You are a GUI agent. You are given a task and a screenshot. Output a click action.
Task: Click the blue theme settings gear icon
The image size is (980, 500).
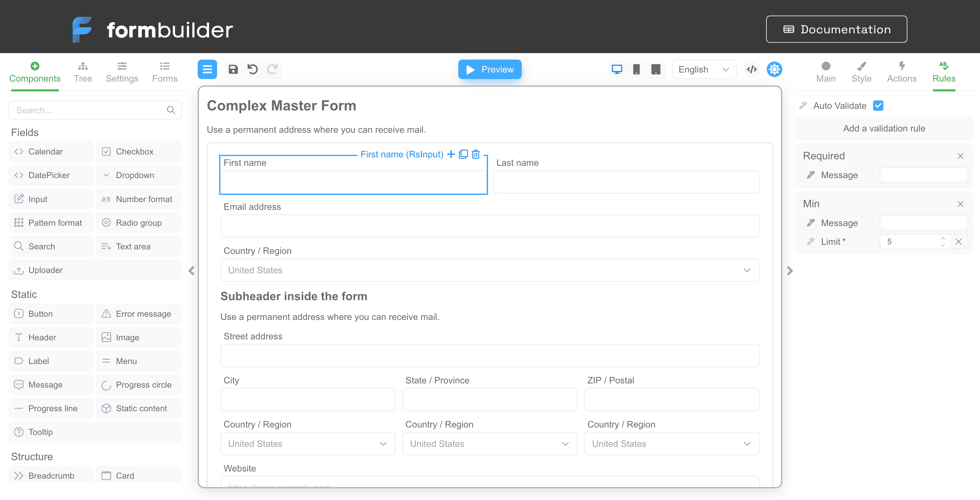(774, 69)
